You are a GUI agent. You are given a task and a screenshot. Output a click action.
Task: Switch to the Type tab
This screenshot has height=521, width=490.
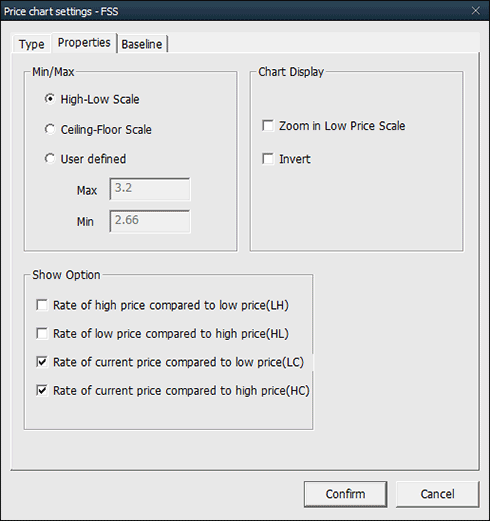(x=32, y=44)
